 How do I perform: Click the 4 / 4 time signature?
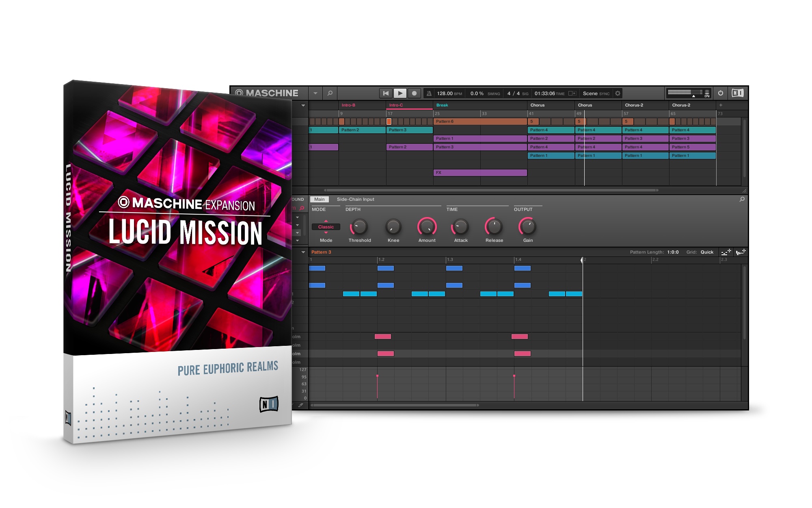514,93
